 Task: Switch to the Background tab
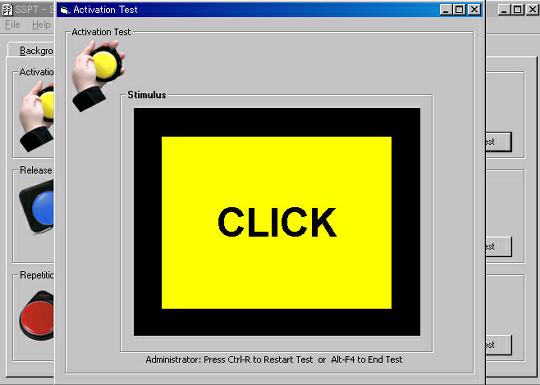[x=36, y=51]
